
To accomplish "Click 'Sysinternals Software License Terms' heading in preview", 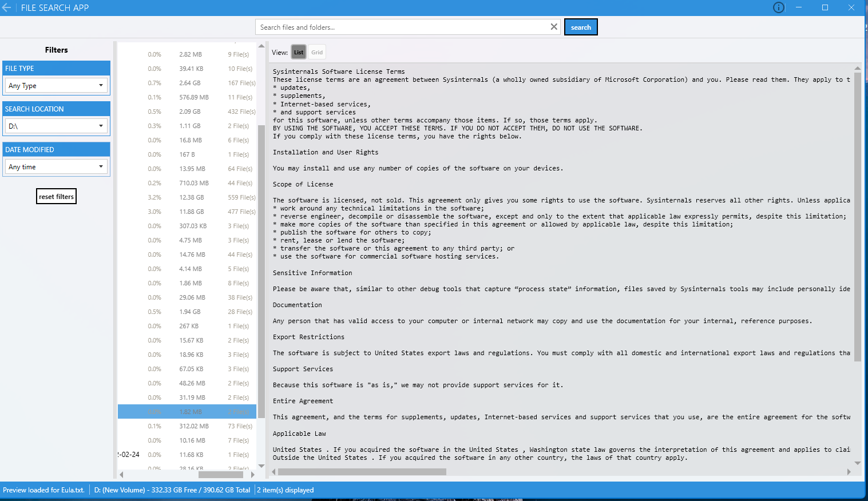I will pyautogui.click(x=339, y=71).
